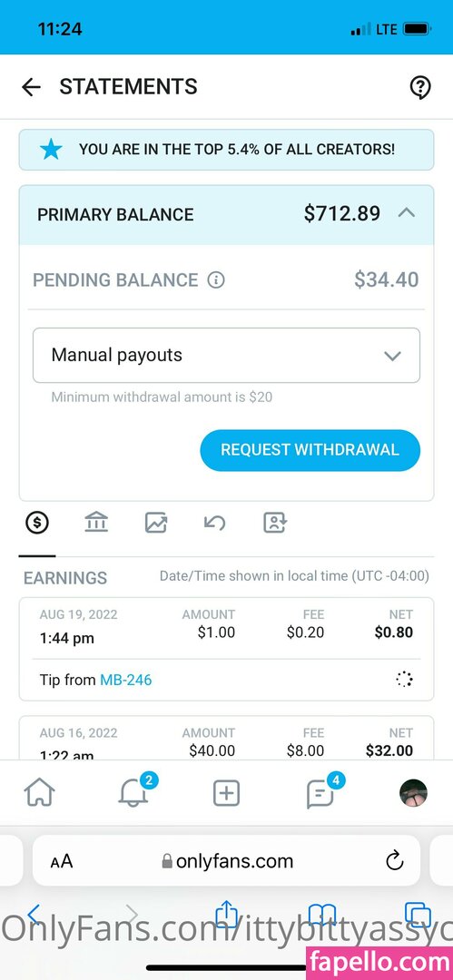Open the referrals person icon tab
This screenshot has height=980, width=453.
tap(275, 523)
